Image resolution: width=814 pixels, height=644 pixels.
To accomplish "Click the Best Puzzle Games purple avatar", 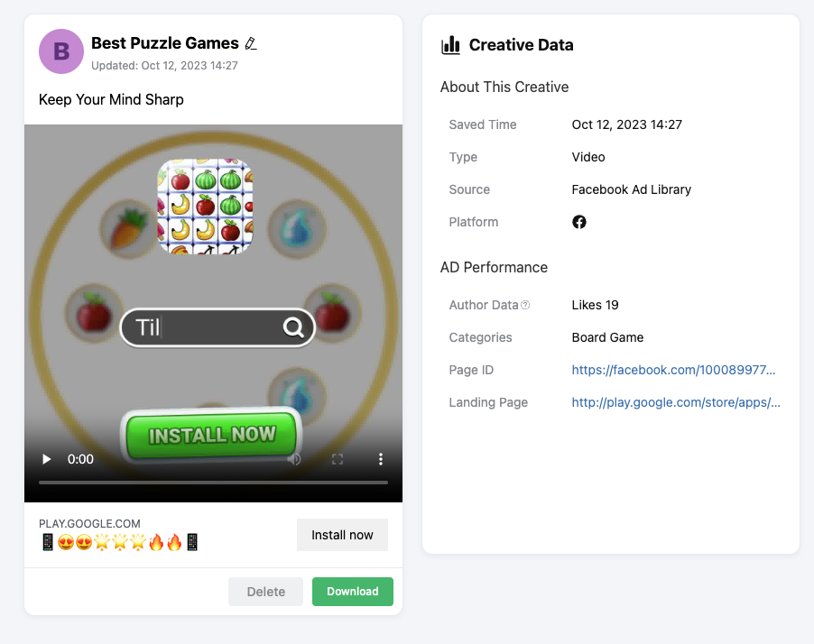I will click(60, 51).
